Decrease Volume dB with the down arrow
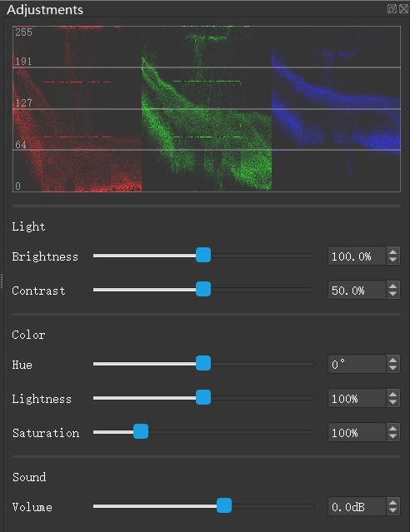The width and height of the screenshot is (410, 532). (x=393, y=510)
